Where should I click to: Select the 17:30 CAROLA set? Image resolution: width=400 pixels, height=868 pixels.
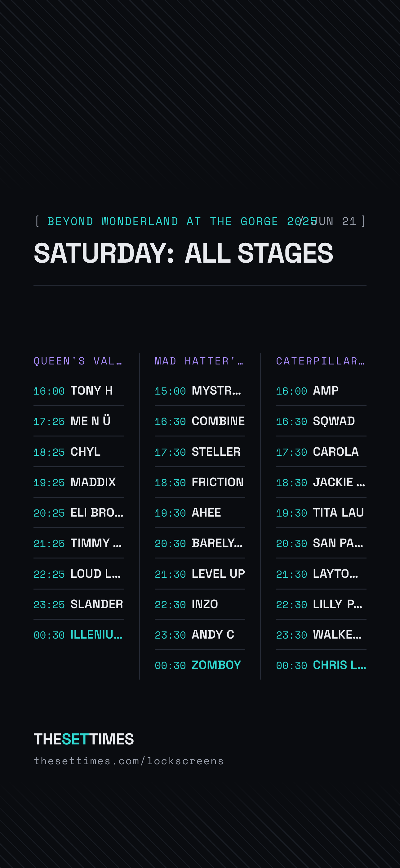tap(321, 451)
